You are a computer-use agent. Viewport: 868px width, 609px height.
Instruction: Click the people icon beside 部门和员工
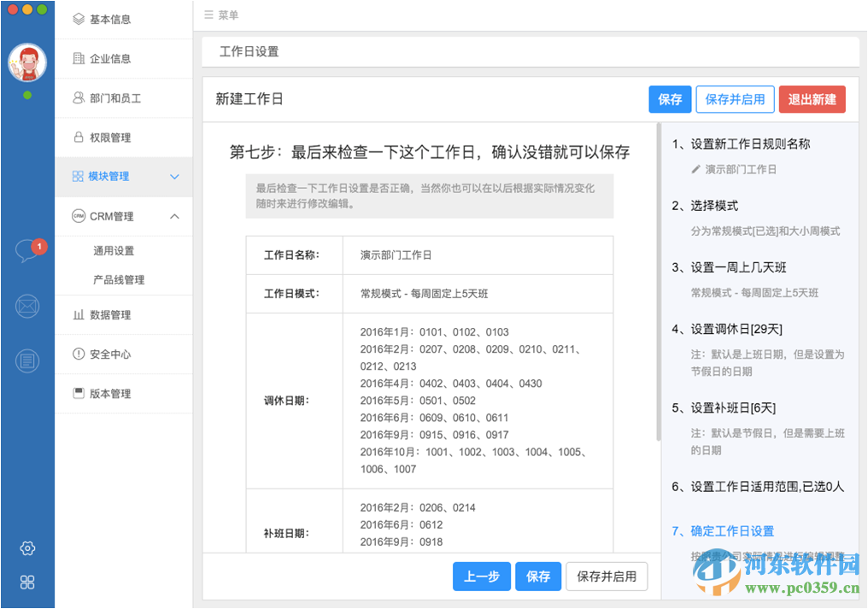click(79, 97)
